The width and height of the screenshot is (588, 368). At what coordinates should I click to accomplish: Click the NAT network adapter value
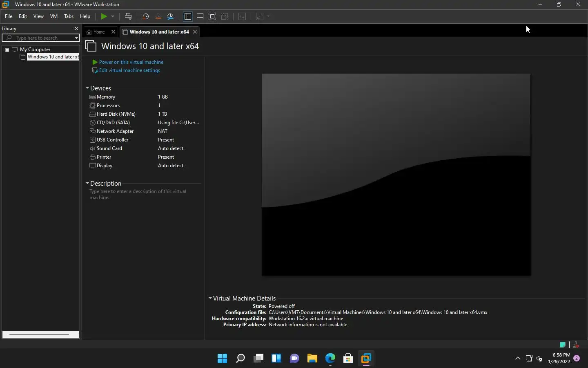[163, 131]
